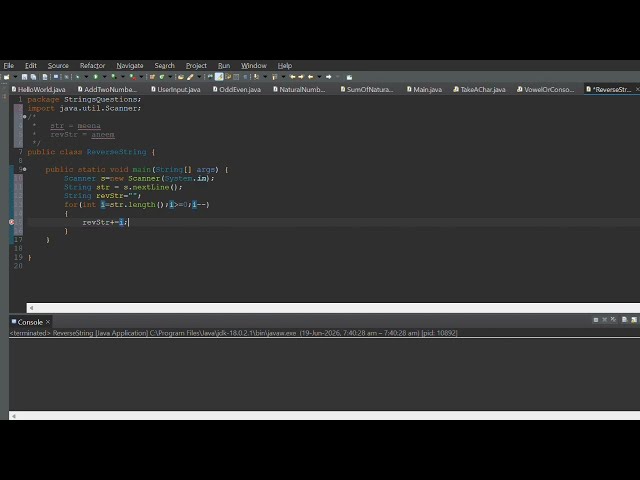Open the Next Annotation dropdown arrow

(x=265, y=77)
